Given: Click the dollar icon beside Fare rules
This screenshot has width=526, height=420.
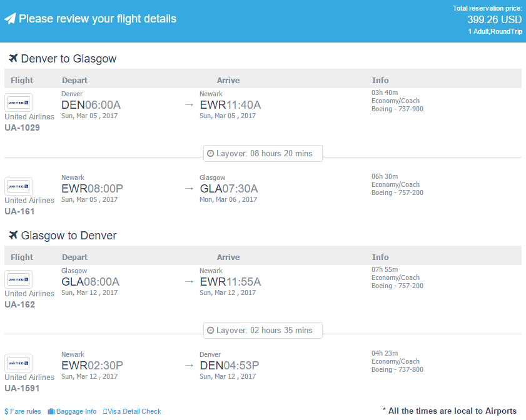Looking at the screenshot, I should [6, 411].
